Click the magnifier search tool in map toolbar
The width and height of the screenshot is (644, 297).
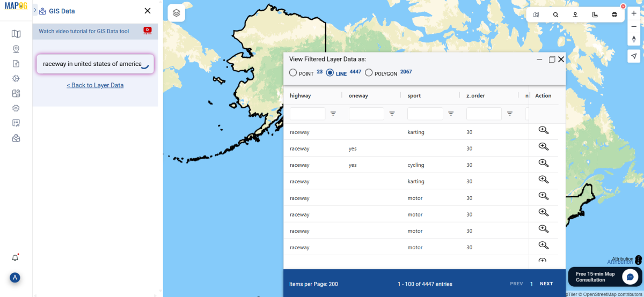(555, 15)
